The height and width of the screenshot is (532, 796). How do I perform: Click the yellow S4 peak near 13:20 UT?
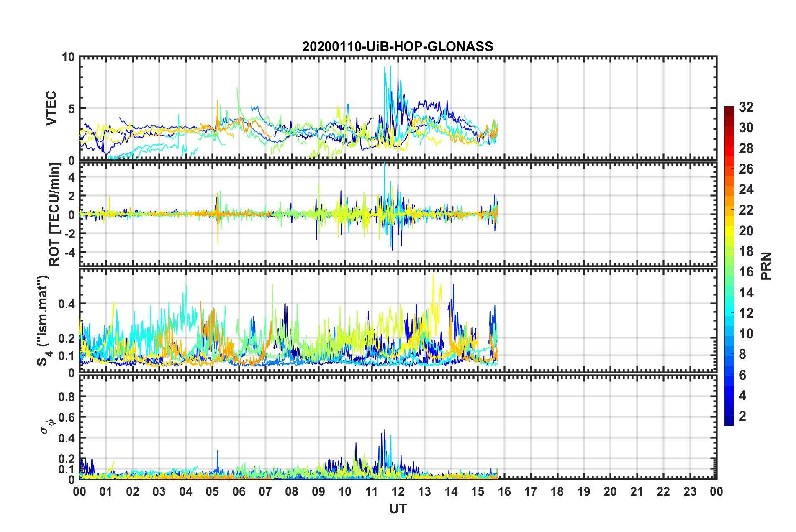[434, 289]
